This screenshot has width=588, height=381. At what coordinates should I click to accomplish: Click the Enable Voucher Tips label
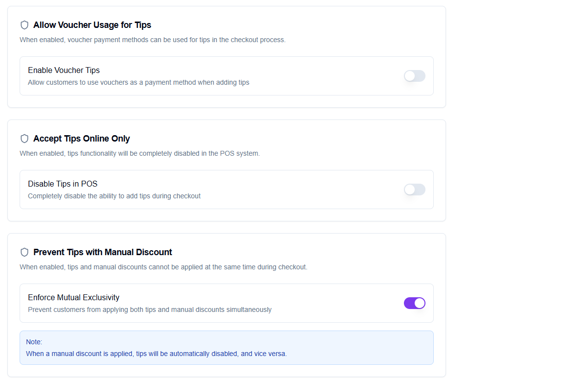point(64,70)
